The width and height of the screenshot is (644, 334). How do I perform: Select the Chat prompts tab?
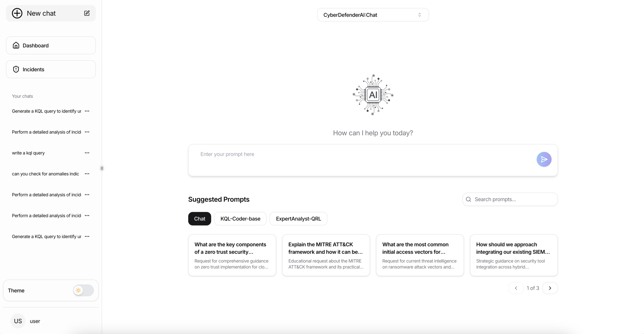pyautogui.click(x=199, y=219)
